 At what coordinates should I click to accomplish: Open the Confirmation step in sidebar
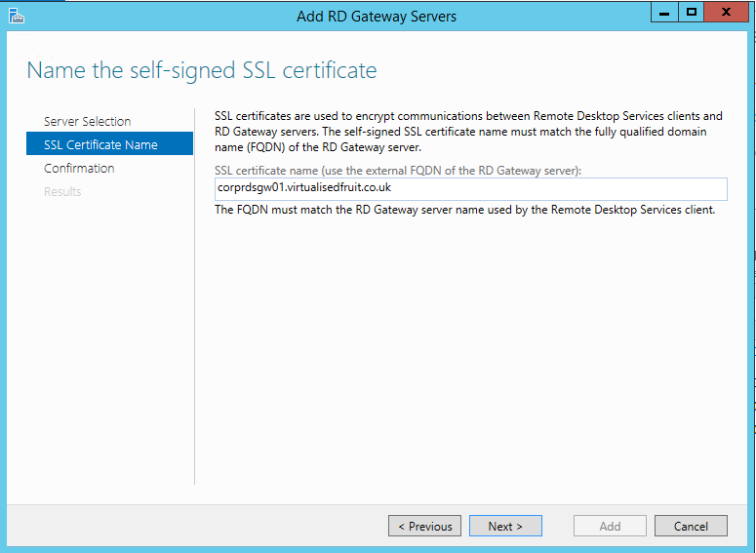79,168
